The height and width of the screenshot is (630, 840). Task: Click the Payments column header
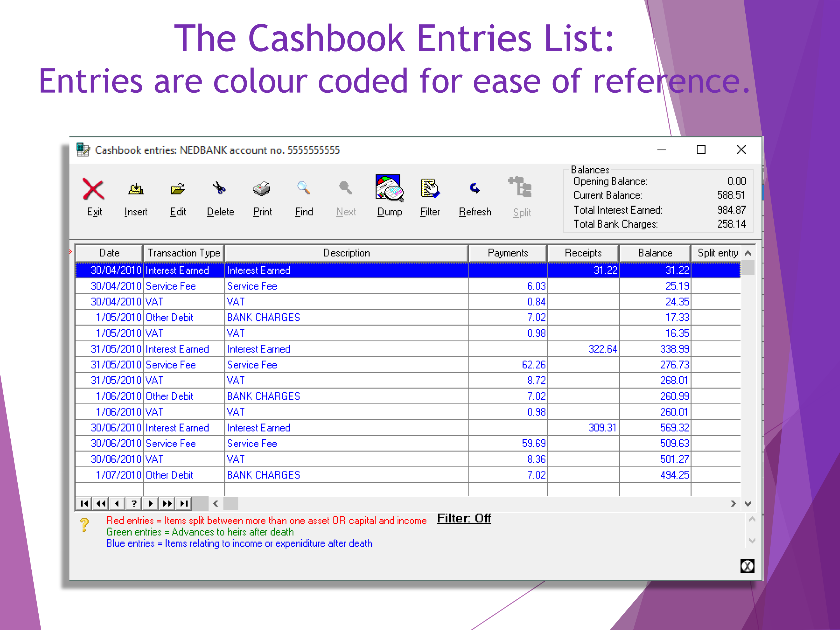[x=508, y=253]
